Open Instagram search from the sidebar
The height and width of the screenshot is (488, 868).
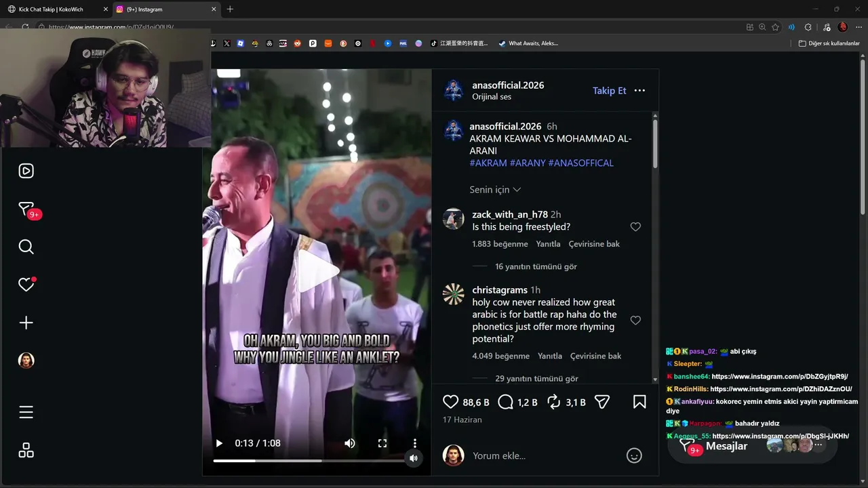click(x=26, y=247)
